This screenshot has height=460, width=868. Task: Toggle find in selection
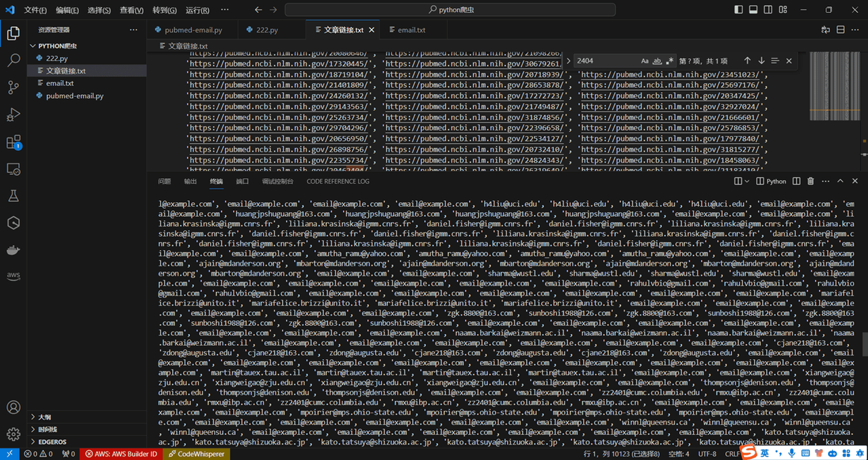(775, 61)
